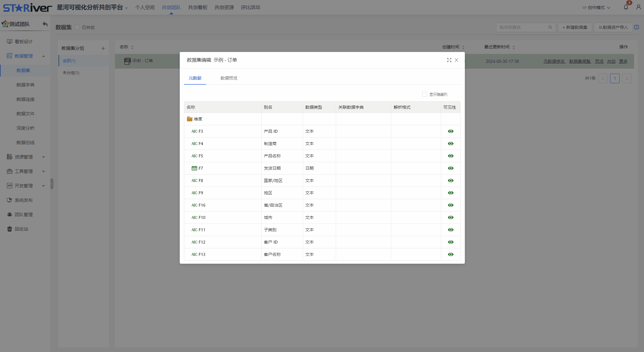Viewport: 644px width, 352px height.
Task: Click the 新建数据集 button
Action: pyautogui.click(x=575, y=27)
